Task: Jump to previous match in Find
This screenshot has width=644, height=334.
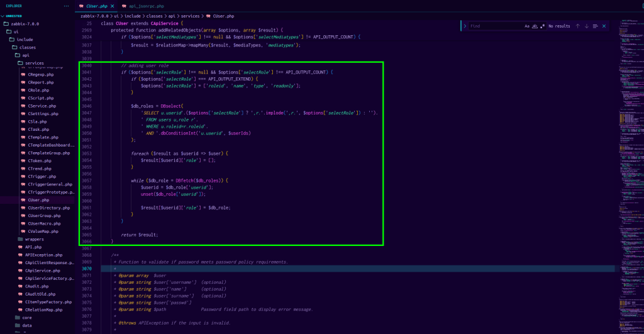Action: [x=577, y=26]
